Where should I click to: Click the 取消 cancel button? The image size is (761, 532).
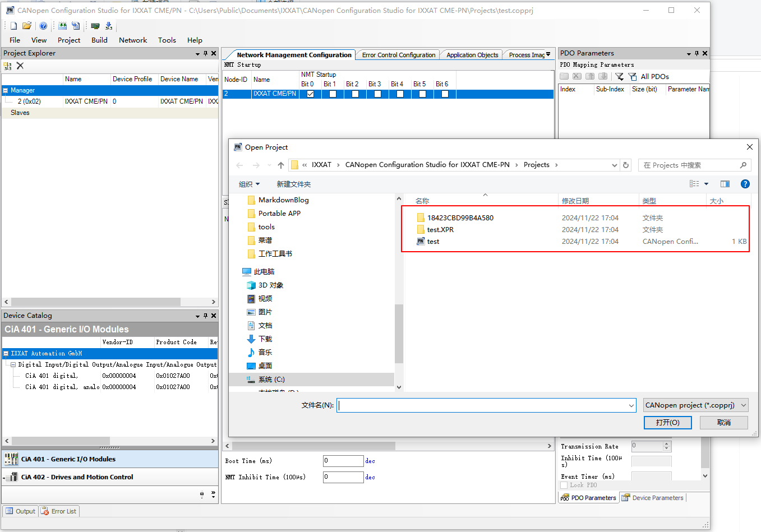(724, 423)
